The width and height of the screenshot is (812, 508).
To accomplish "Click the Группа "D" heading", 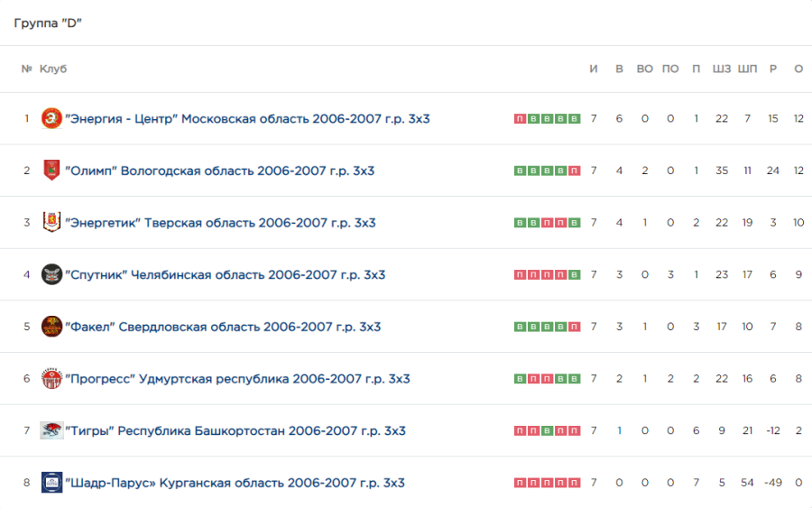I will click(48, 23).
